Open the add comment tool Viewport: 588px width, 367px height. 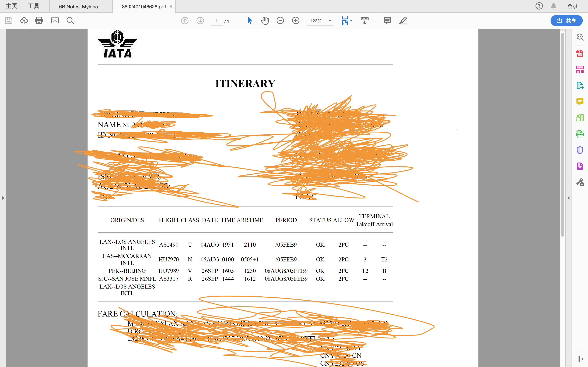pos(387,21)
